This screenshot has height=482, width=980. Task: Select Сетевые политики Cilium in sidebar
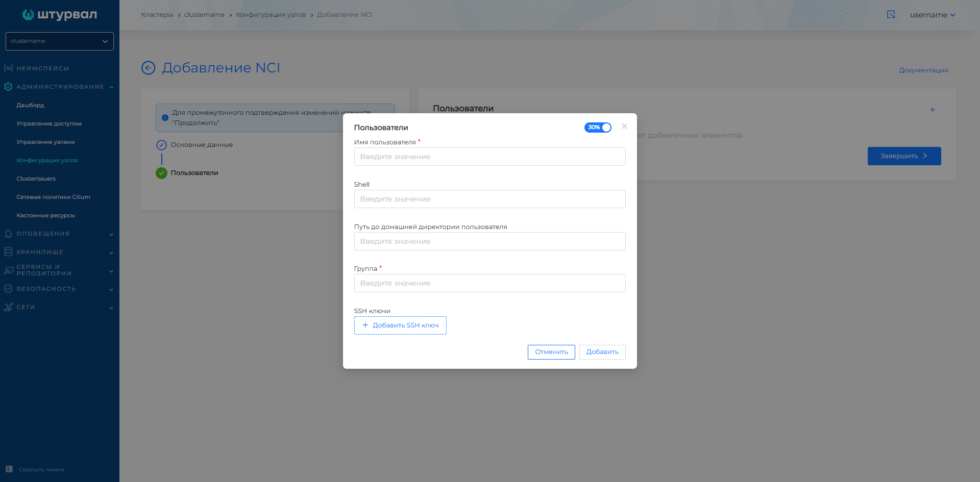53,197
